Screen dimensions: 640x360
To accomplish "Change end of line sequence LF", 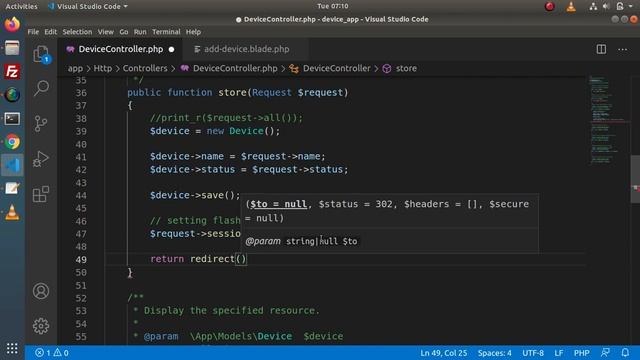I will (x=559, y=353).
